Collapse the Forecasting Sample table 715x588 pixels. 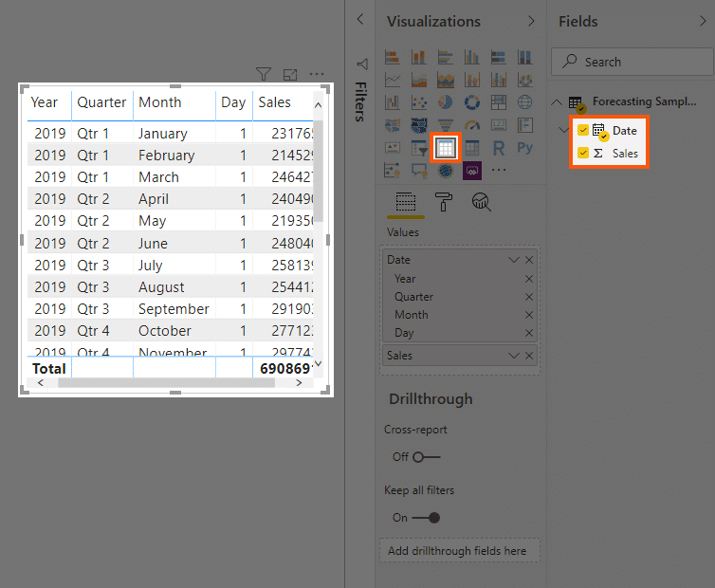click(557, 101)
